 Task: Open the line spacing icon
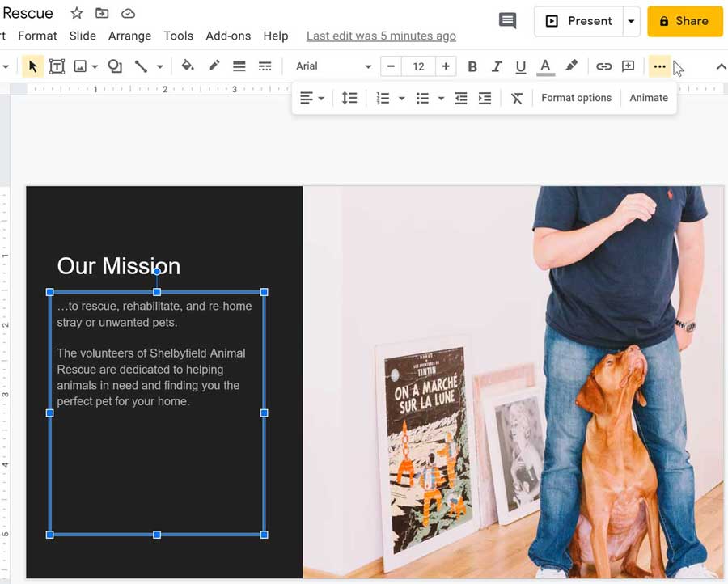point(350,97)
